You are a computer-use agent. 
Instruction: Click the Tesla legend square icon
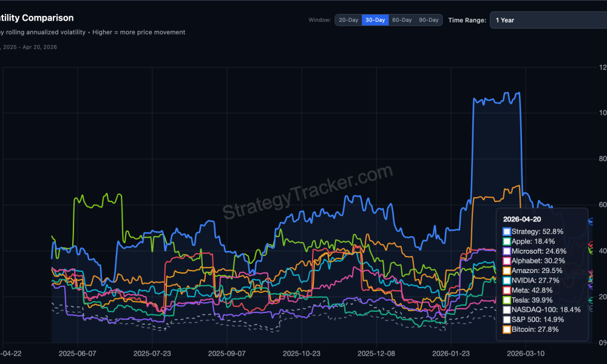click(506, 300)
